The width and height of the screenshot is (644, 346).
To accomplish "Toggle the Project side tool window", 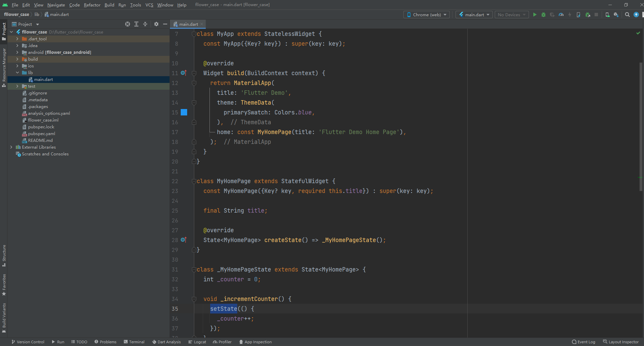I will (x=4, y=31).
